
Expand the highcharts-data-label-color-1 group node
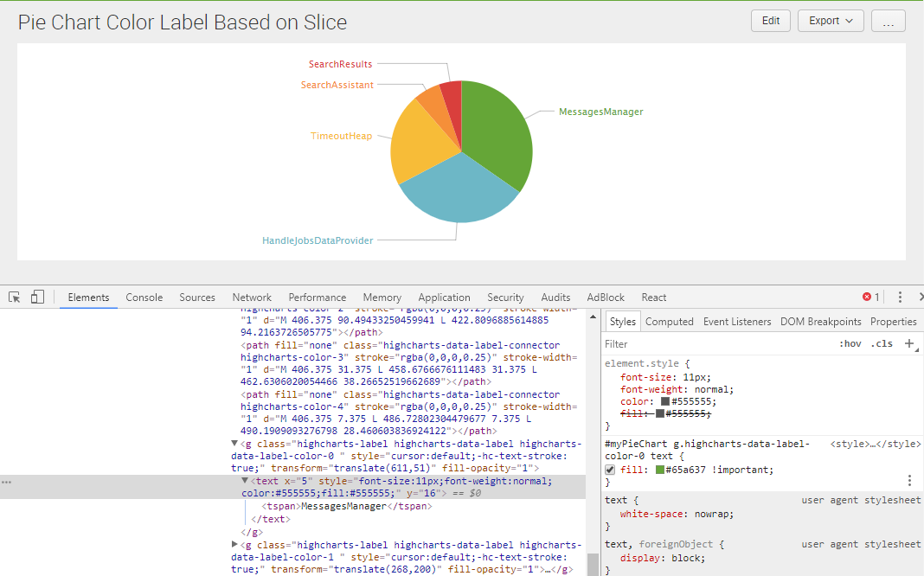point(235,545)
